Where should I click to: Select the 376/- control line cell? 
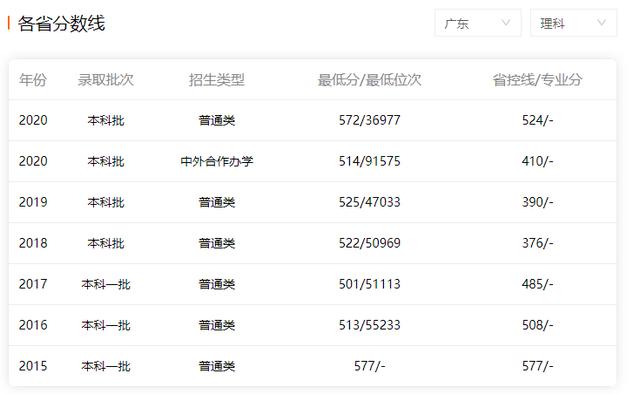[538, 243]
